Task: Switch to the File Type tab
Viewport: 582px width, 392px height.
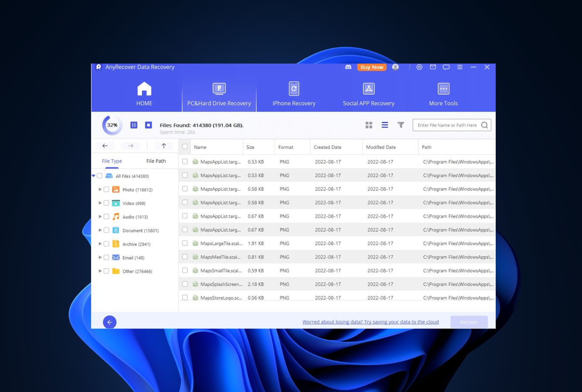Action: (112, 161)
